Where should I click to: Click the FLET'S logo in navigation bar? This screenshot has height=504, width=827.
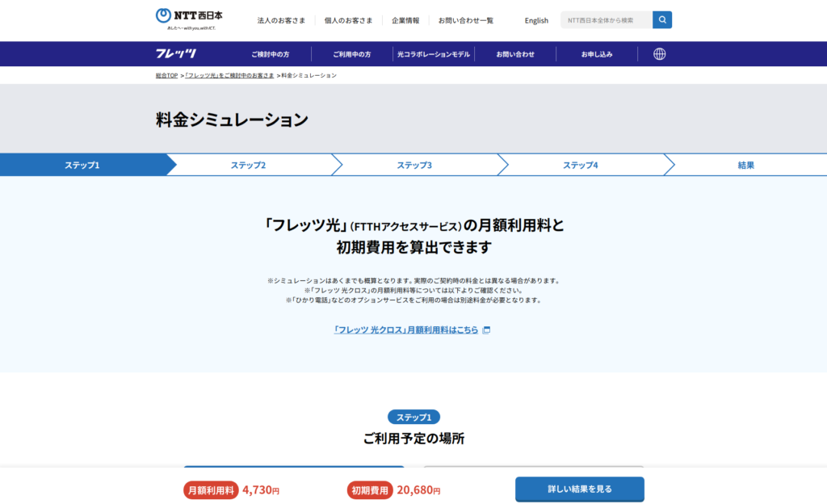tap(176, 54)
